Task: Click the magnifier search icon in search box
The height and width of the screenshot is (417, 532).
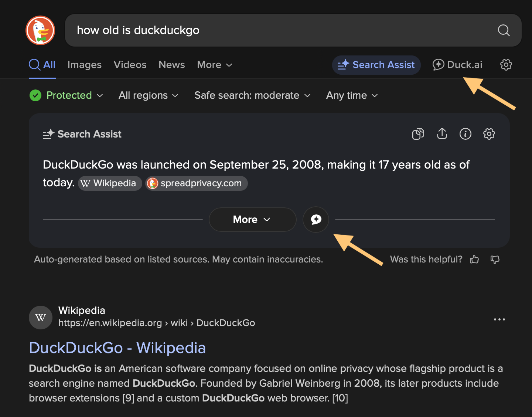Action: click(504, 30)
